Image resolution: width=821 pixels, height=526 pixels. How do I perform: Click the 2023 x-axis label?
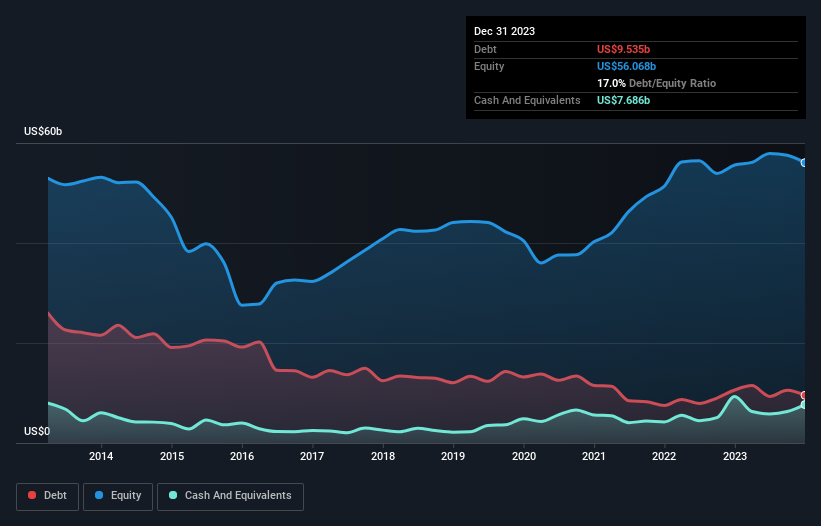735,456
